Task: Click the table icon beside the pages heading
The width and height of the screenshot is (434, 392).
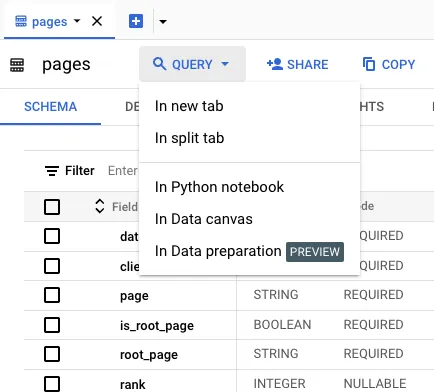Action: pyautogui.click(x=17, y=65)
